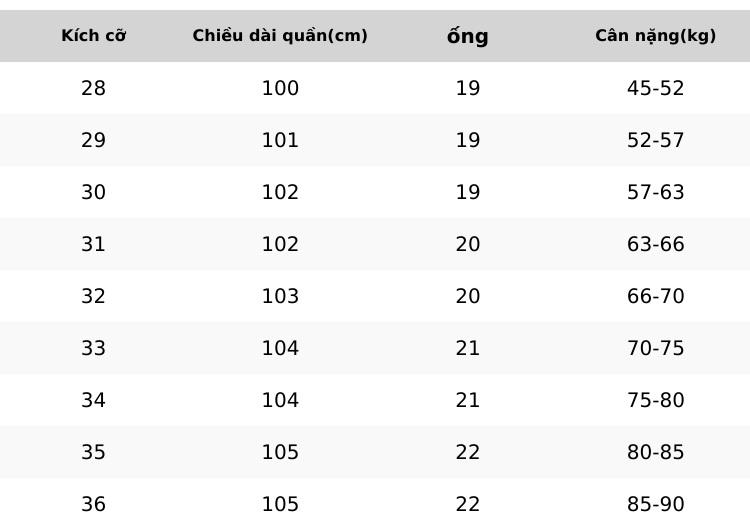Click the 'Kích cỡ' column header

coord(93,36)
